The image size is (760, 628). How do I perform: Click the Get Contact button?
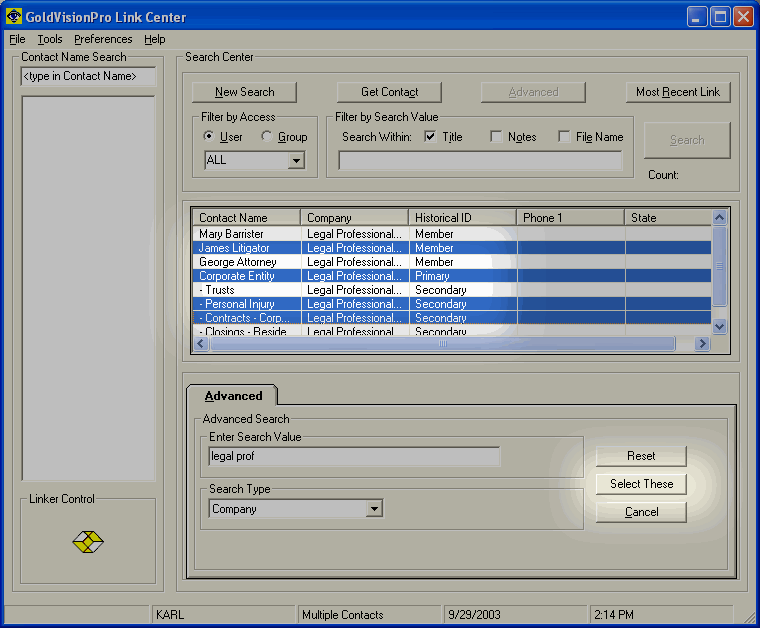point(390,92)
